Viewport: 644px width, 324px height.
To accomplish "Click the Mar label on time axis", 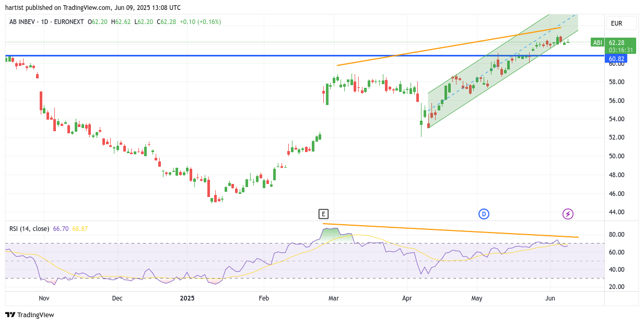I will [334, 298].
